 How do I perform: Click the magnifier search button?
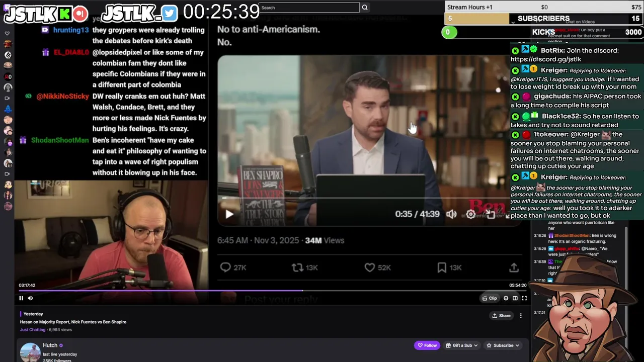click(365, 8)
